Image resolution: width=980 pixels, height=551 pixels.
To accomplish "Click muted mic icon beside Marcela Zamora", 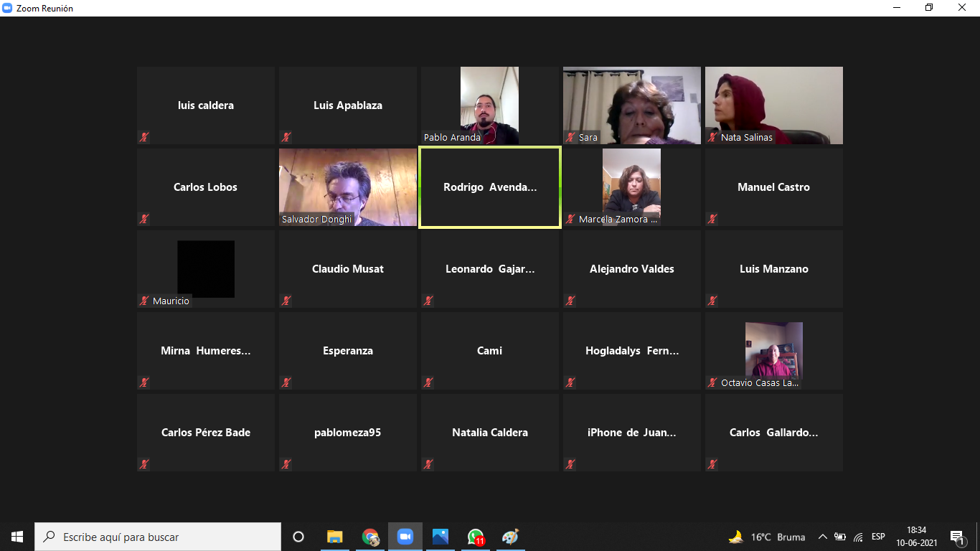I will 570,219.
